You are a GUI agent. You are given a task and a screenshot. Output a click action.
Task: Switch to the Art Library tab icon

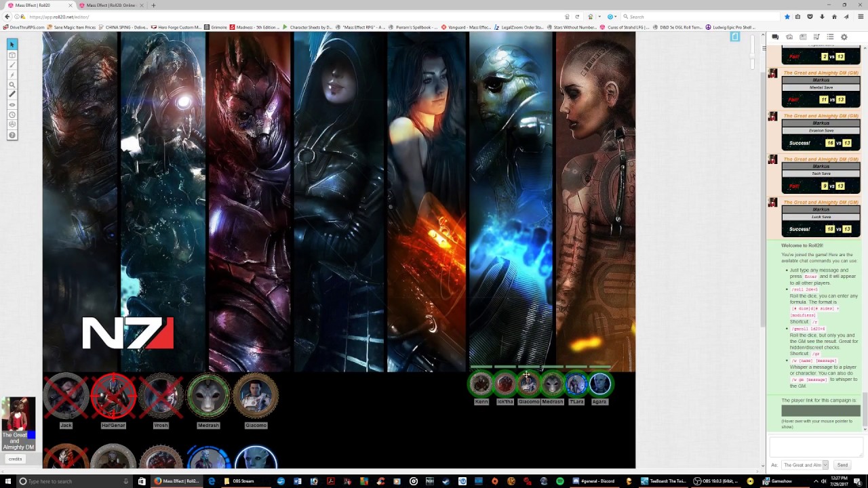click(x=789, y=37)
